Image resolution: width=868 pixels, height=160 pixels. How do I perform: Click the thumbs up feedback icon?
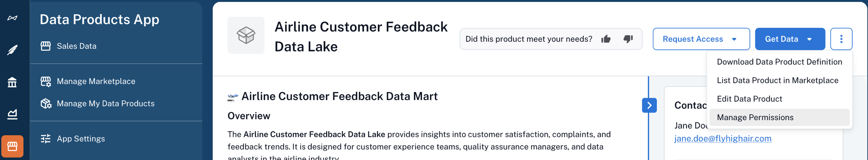click(606, 39)
